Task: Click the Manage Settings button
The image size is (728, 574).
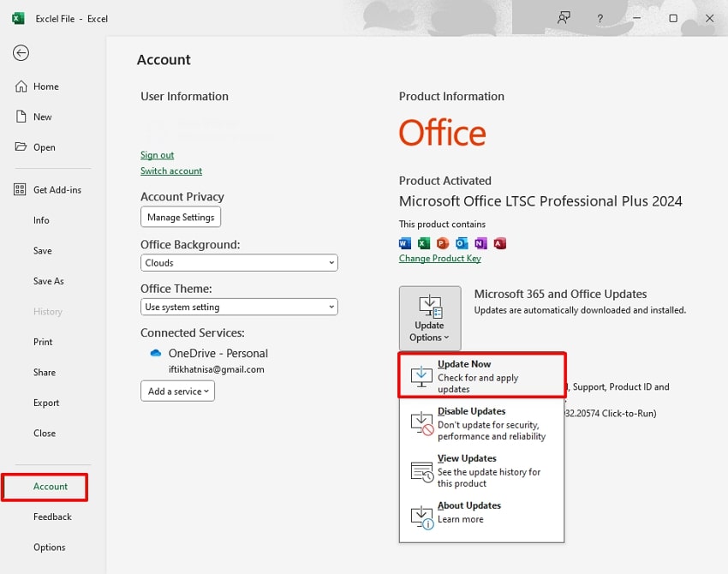Action: tap(181, 217)
